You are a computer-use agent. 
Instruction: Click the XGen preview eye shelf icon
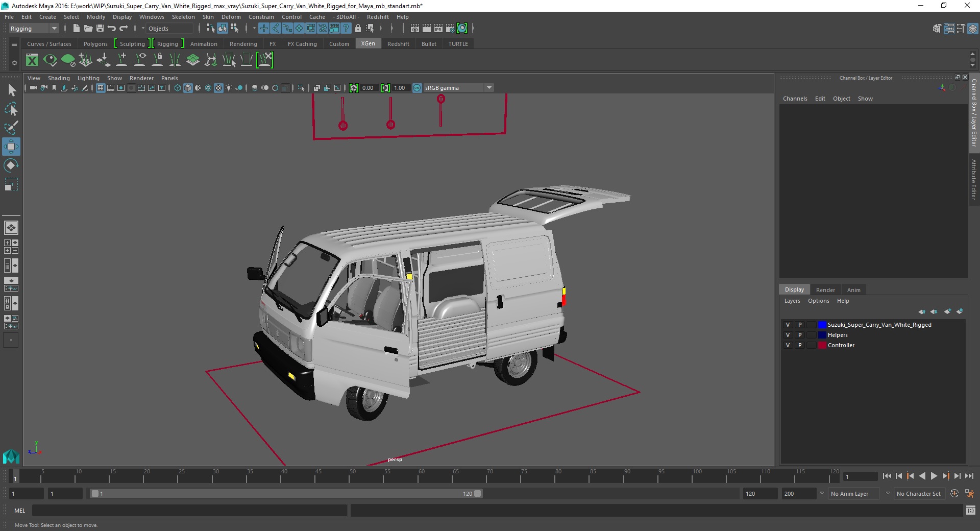click(x=50, y=60)
